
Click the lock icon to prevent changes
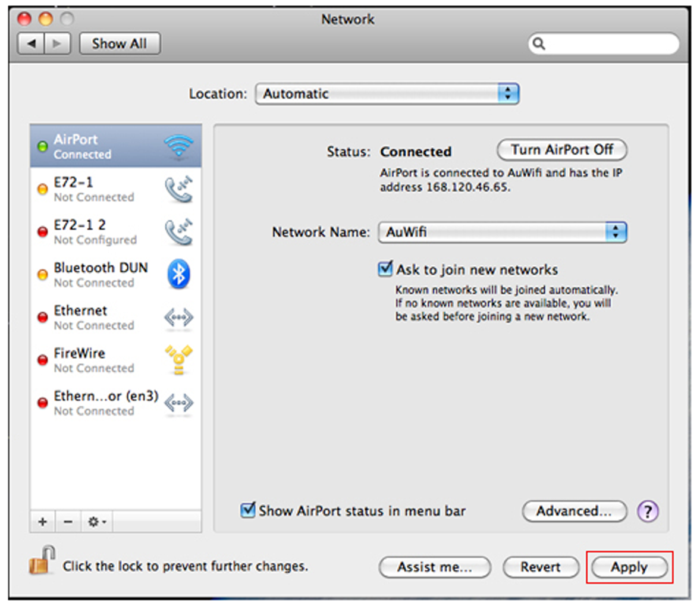click(x=42, y=561)
